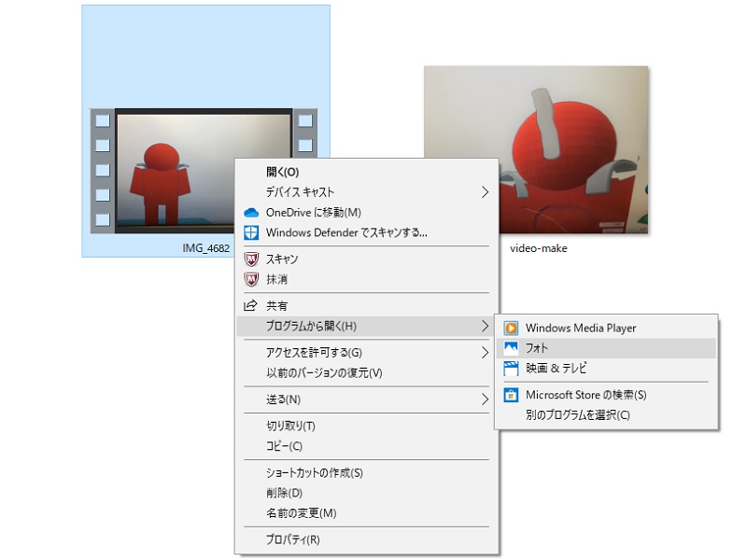Screen dimensions: 747x560
Task: Open プロパティ(R) from menu
Action: (x=367, y=539)
